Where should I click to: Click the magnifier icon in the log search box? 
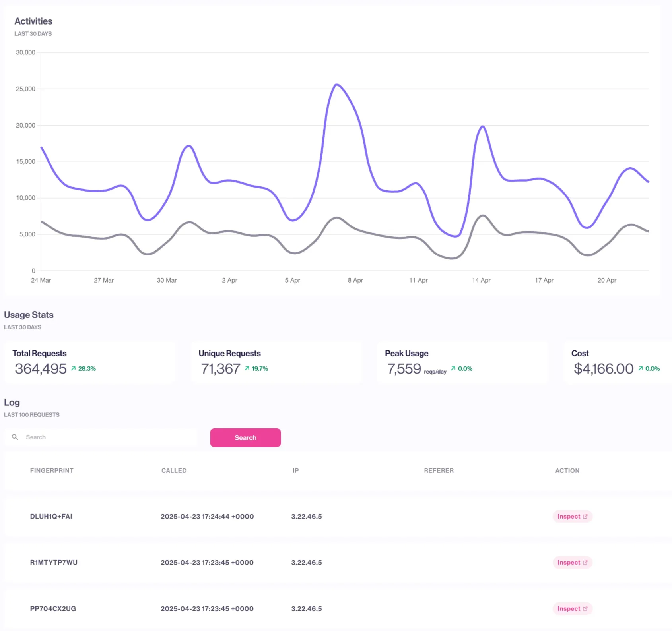click(x=15, y=437)
